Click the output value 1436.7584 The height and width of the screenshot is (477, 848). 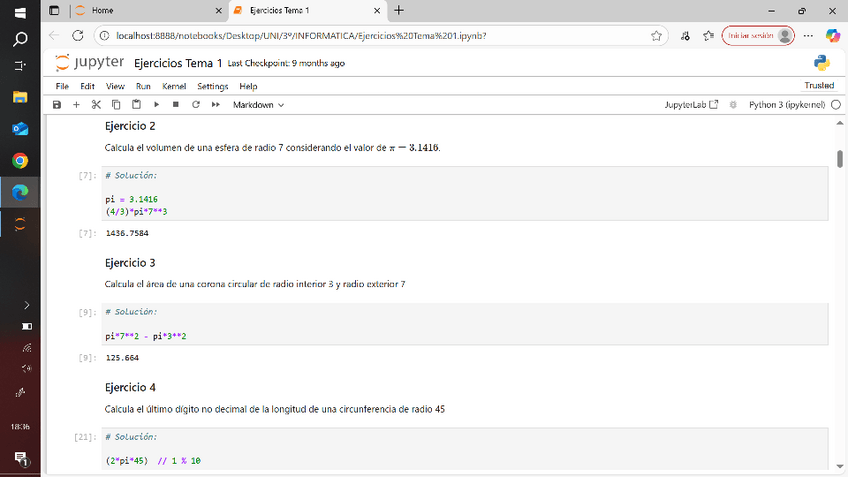click(x=127, y=233)
